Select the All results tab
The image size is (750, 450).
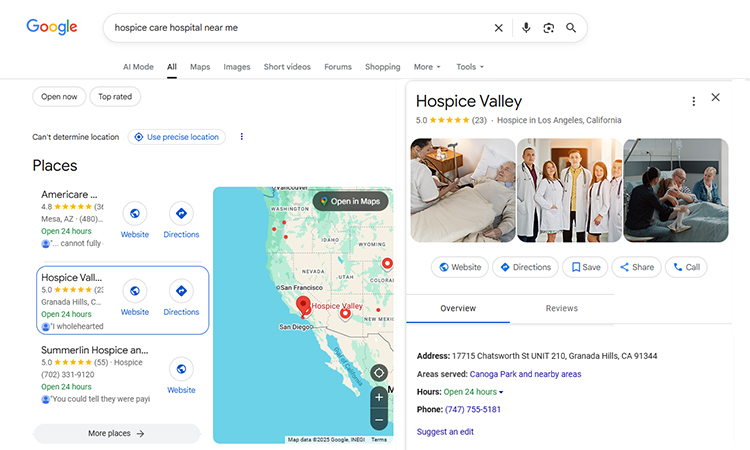click(172, 67)
